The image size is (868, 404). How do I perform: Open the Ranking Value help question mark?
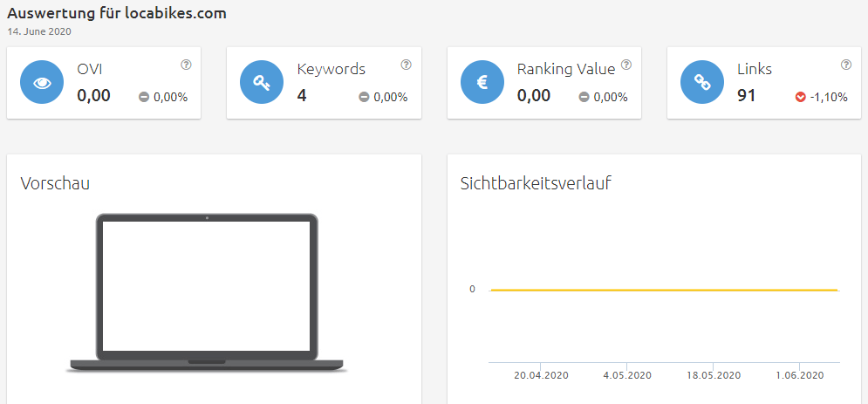626,65
